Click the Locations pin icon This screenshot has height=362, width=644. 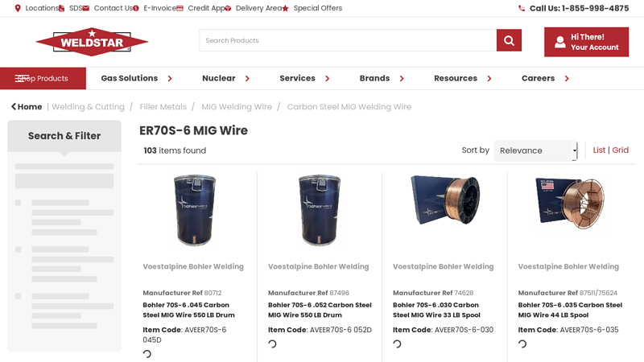(18, 8)
